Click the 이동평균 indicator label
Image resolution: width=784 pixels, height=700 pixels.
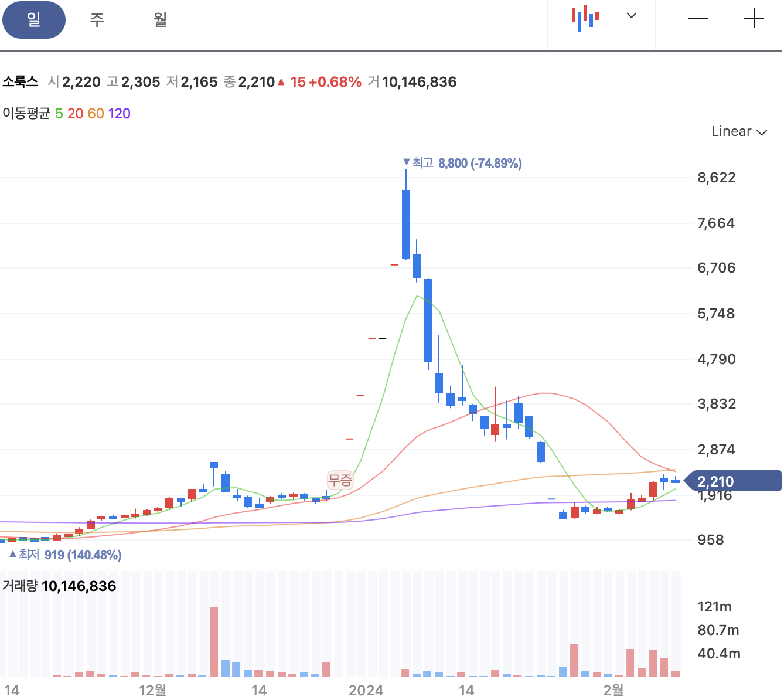click(x=27, y=114)
